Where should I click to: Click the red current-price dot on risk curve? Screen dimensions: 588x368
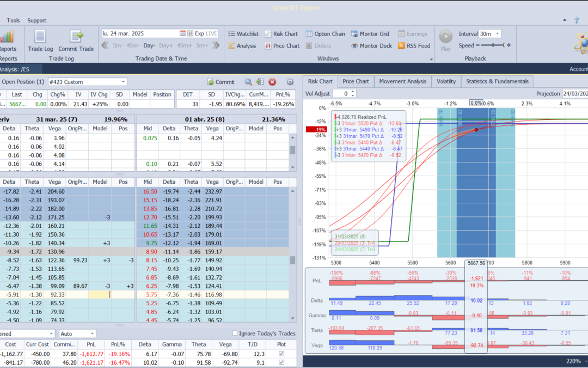click(476, 130)
